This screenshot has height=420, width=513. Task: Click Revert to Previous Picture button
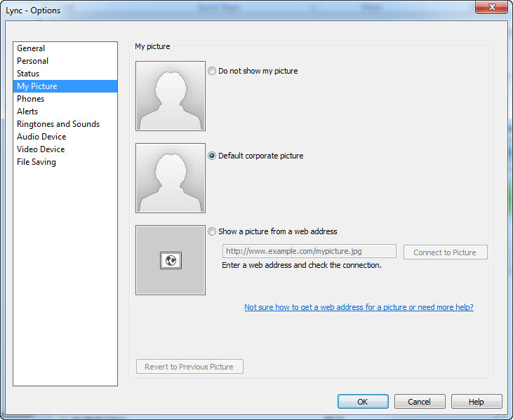(x=189, y=367)
